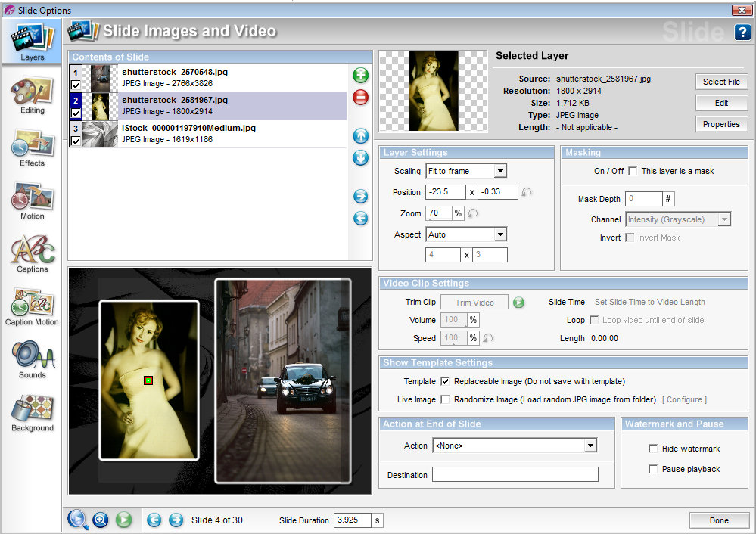This screenshot has height=534, width=756.
Task: Click the Done button
Action: pyautogui.click(x=719, y=520)
